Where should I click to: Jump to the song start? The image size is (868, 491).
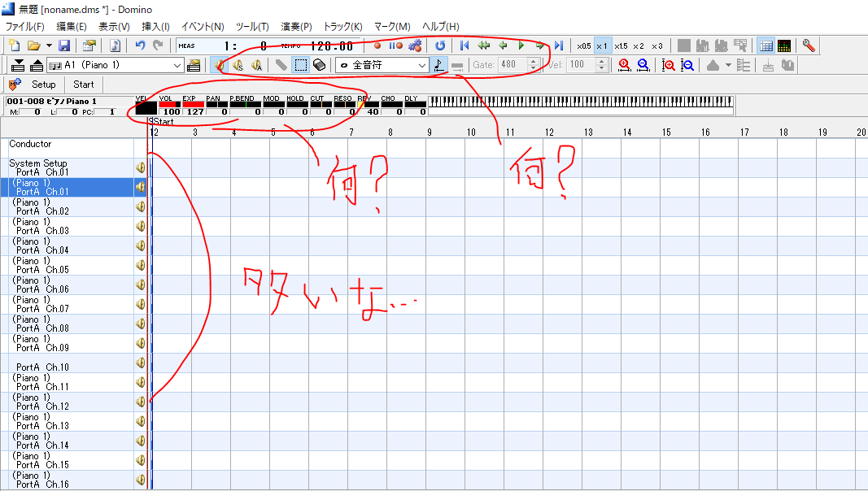coord(465,46)
